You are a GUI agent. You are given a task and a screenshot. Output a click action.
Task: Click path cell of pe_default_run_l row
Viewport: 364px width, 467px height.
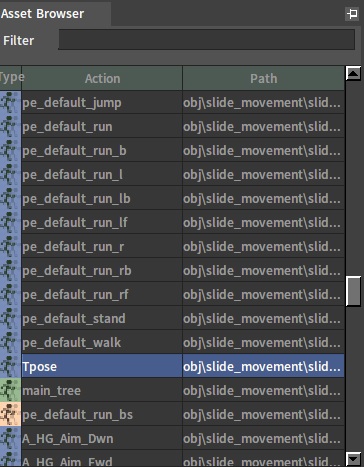click(x=263, y=174)
